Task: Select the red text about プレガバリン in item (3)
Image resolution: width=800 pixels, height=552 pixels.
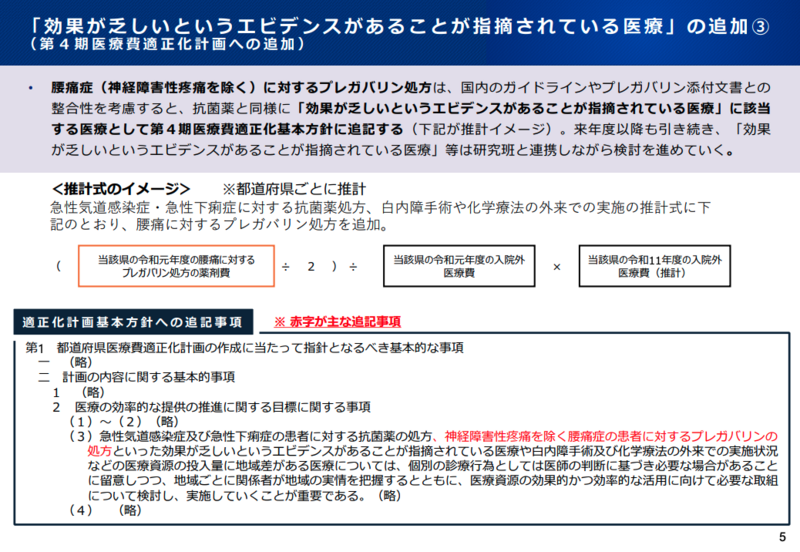Action: 610,436
